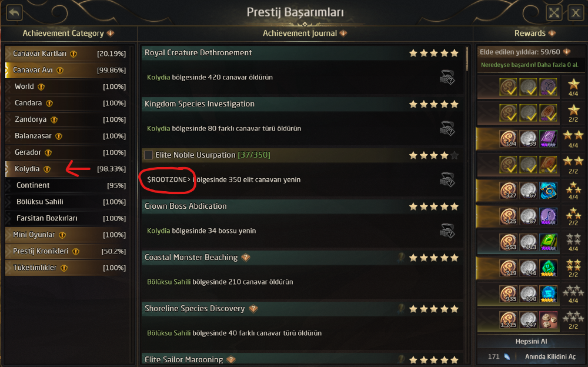Click the back arrow button
This screenshot has width=588, height=367.
[14, 12]
